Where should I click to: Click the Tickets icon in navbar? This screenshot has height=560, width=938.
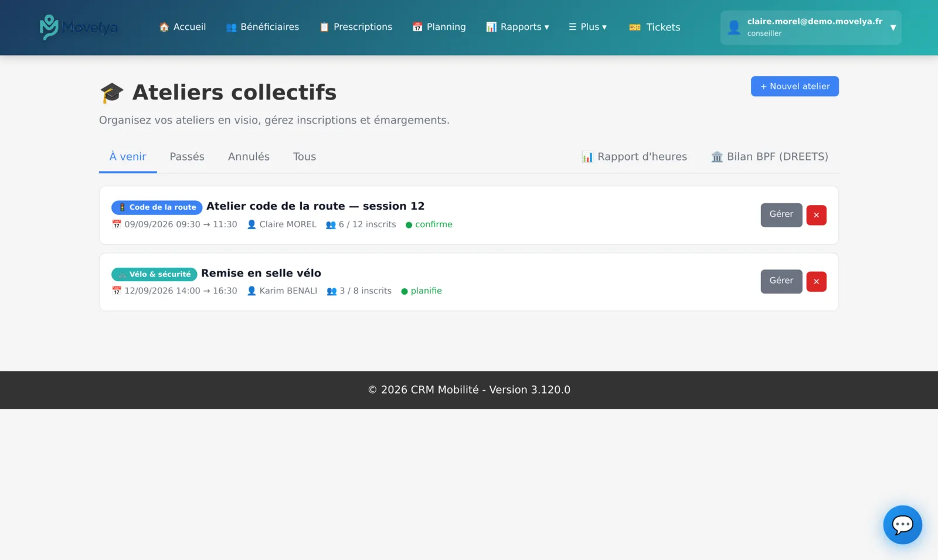pyautogui.click(x=635, y=27)
